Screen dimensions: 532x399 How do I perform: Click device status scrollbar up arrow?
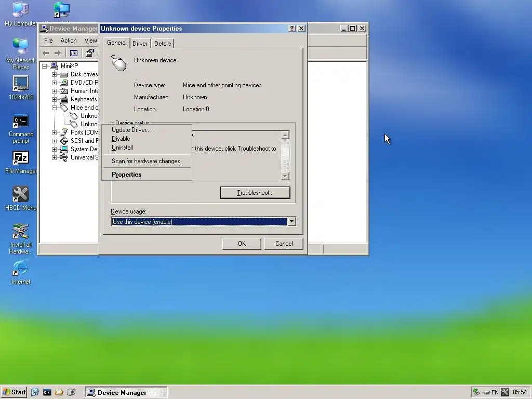(x=285, y=135)
